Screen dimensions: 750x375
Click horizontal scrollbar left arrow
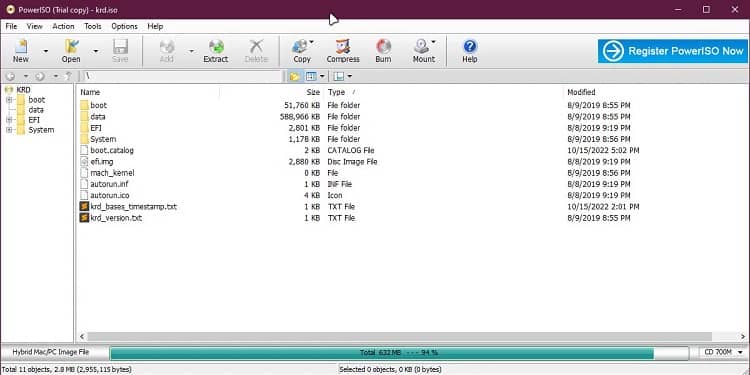(82, 337)
